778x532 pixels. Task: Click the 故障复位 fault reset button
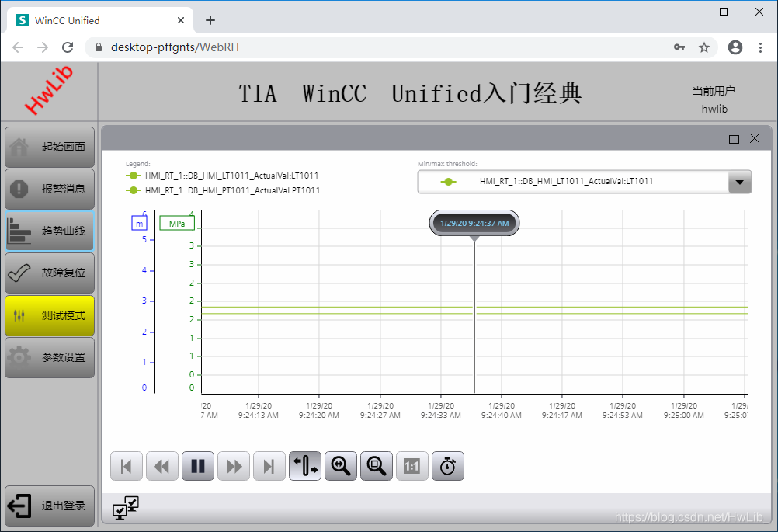50,273
